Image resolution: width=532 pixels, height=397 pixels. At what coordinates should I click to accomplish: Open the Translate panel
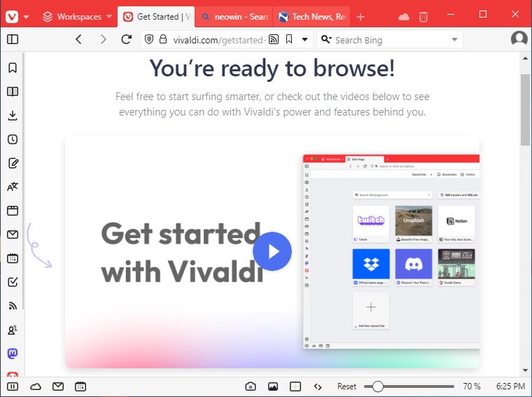(13, 187)
